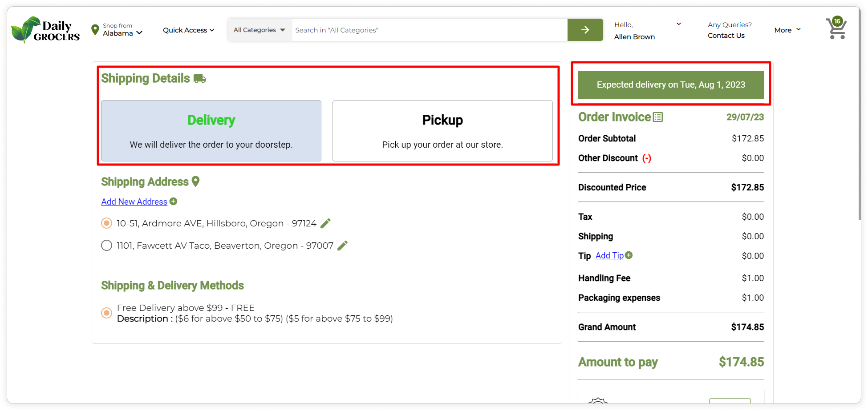Screen dimensions: 868x411
Task: Select the Ardmore AVE Hillsboro address radio
Action: pyautogui.click(x=107, y=223)
